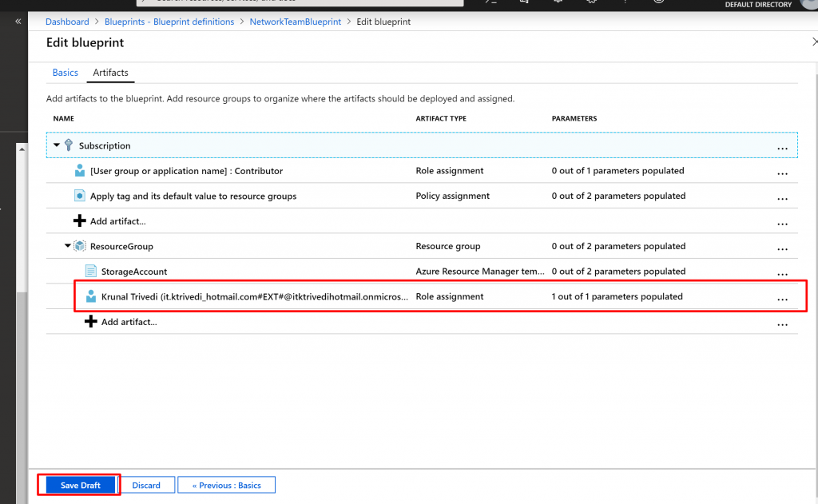This screenshot has width=818, height=504.
Task: Click the plus icon under ResourceGroup artifacts
Action: click(90, 322)
